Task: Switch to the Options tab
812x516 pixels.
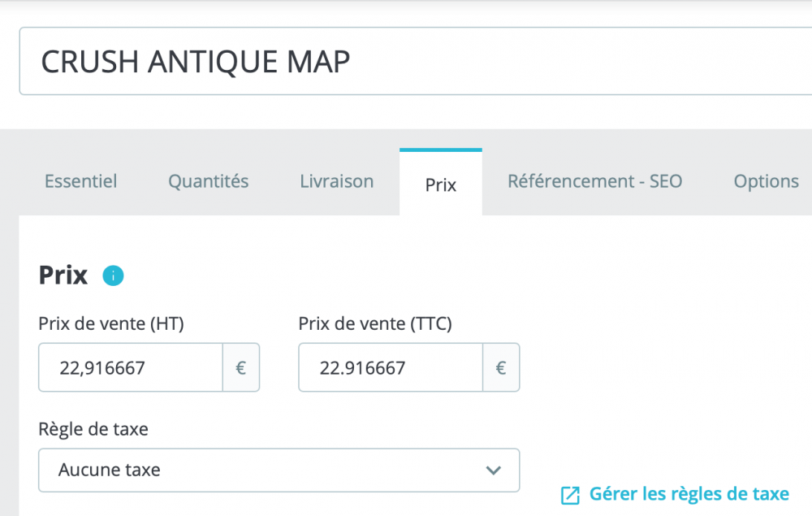Action: point(766,181)
